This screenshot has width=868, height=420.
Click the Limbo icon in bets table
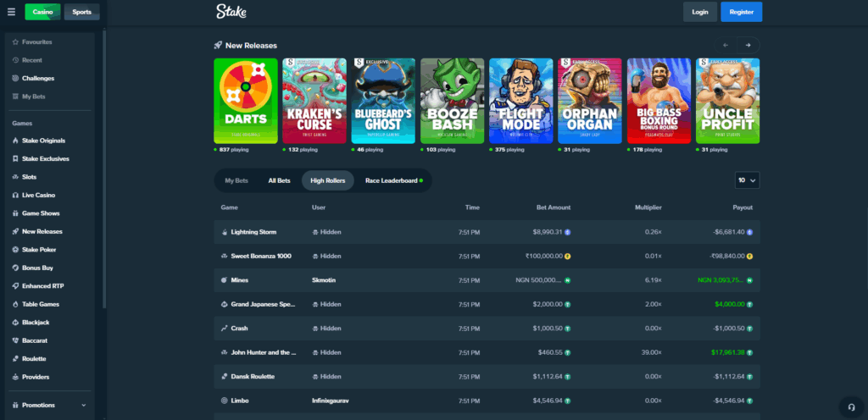pyautogui.click(x=224, y=401)
